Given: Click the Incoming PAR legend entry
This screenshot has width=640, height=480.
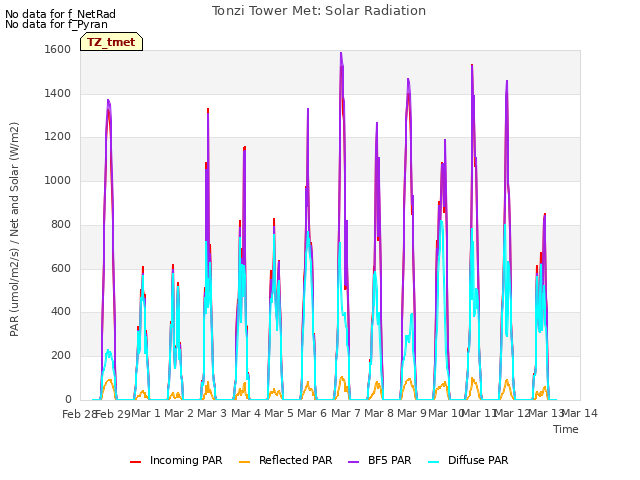Looking at the screenshot, I should pyautogui.click(x=176, y=460).
